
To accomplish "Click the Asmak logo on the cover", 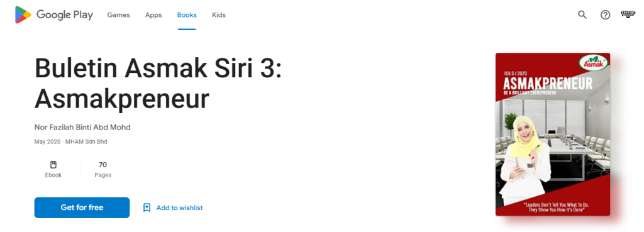I will [593, 62].
